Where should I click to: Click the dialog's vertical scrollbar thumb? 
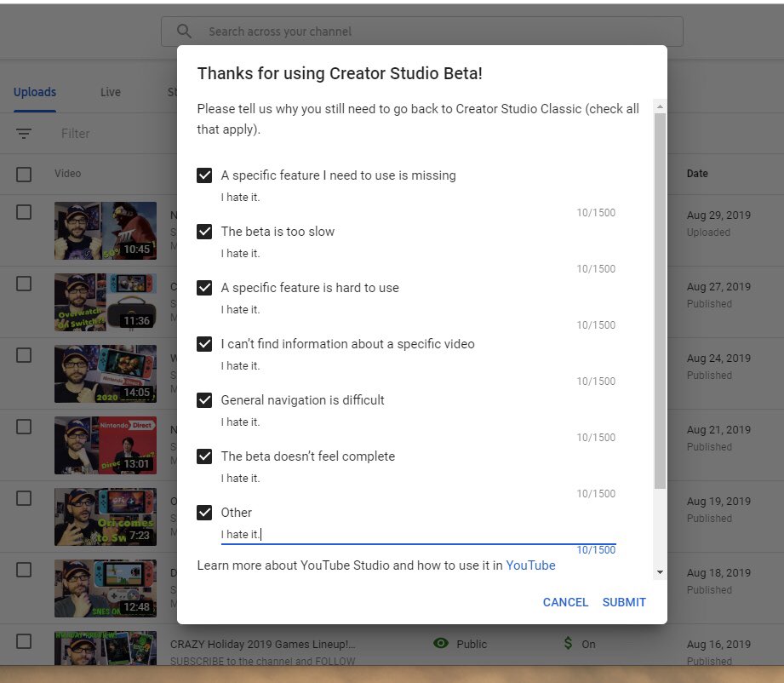[x=660, y=301]
